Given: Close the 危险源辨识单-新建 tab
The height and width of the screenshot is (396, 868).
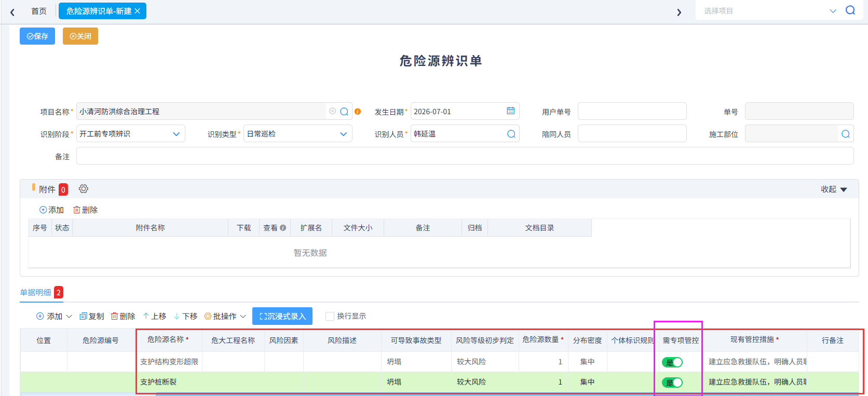Looking at the screenshot, I should point(138,11).
